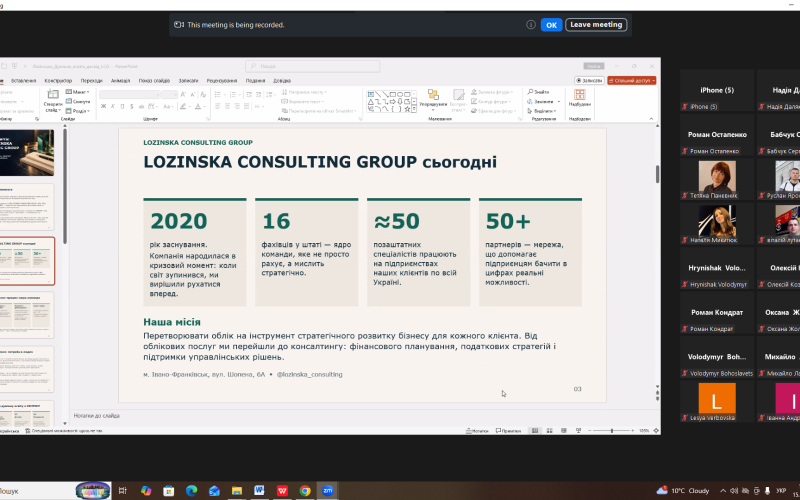Open the Напрямок тексту dropdown
800x500 pixels.
pyautogui.click(x=304, y=92)
